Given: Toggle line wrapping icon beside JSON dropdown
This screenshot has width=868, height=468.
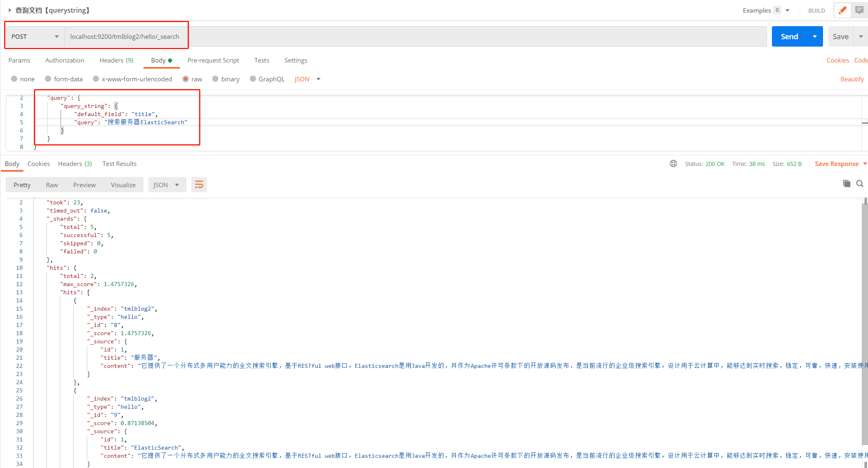Looking at the screenshot, I should pyautogui.click(x=199, y=184).
